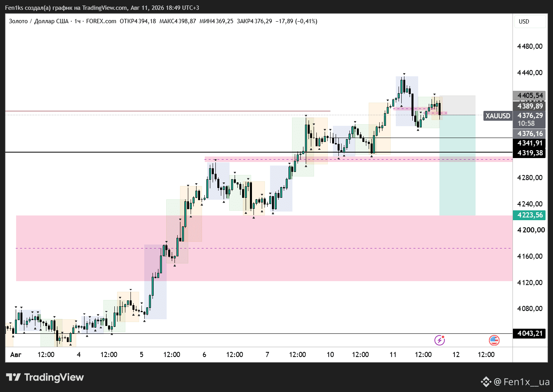This screenshot has width=553, height=392.
Task: Click the FOREX.com source label
Action: coord(101,21)
